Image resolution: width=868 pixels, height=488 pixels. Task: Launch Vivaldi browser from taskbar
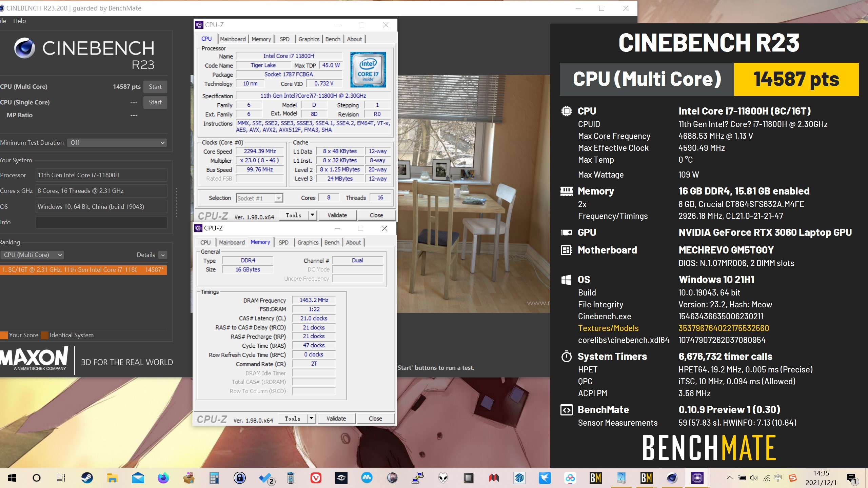pyautogui.click(x=316, y=478)
